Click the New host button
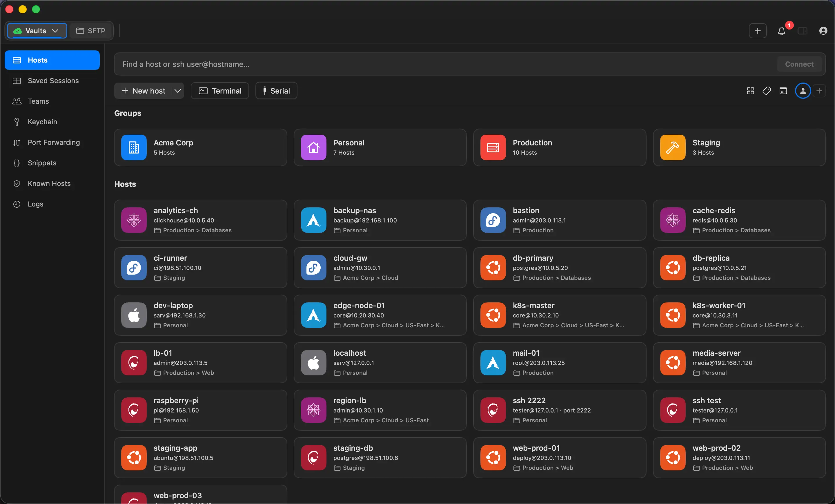The height and width of the screenshot is (504, 835). [x=143, y=91]
